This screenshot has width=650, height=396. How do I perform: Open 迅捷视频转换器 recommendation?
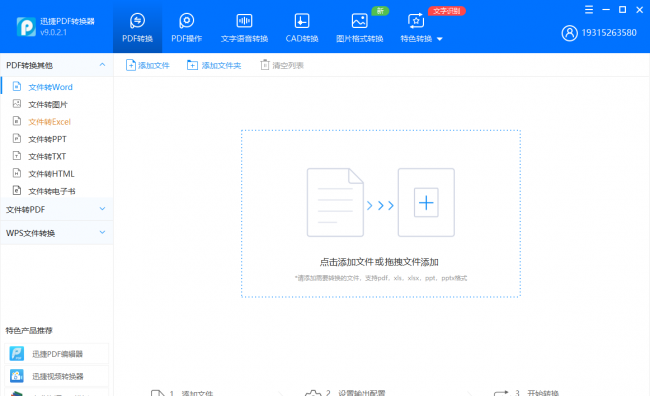56,376
